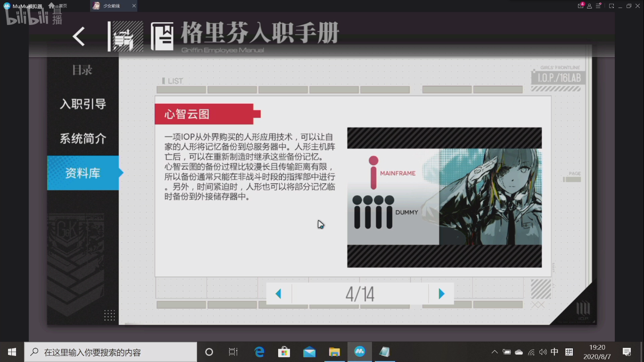644x362 pixels.
Task: Open 系统简介 section in sidebar
Action: click(83, 139)
